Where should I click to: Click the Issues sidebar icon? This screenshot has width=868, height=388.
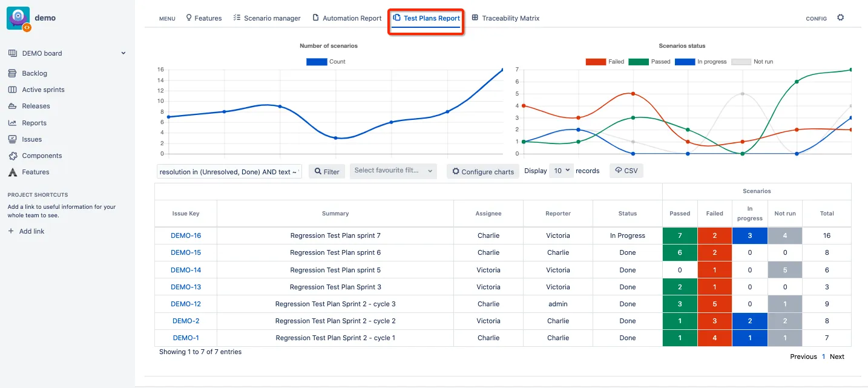12,139
